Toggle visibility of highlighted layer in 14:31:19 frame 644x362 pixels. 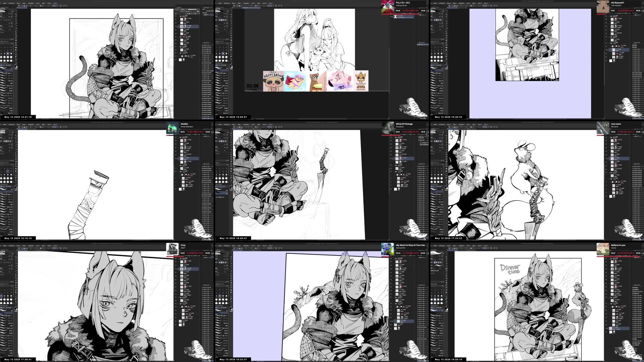(x=176, y=26)
